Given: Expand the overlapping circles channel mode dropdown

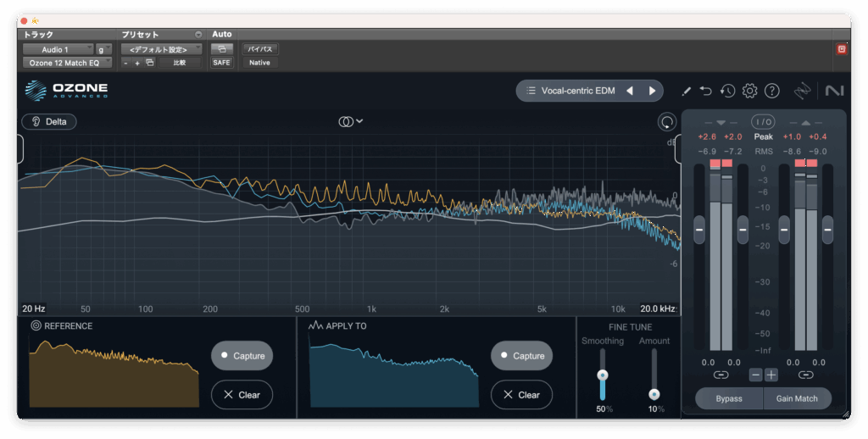Looking at the screenshot, I should pyautogui.click(x=351, y=121).
